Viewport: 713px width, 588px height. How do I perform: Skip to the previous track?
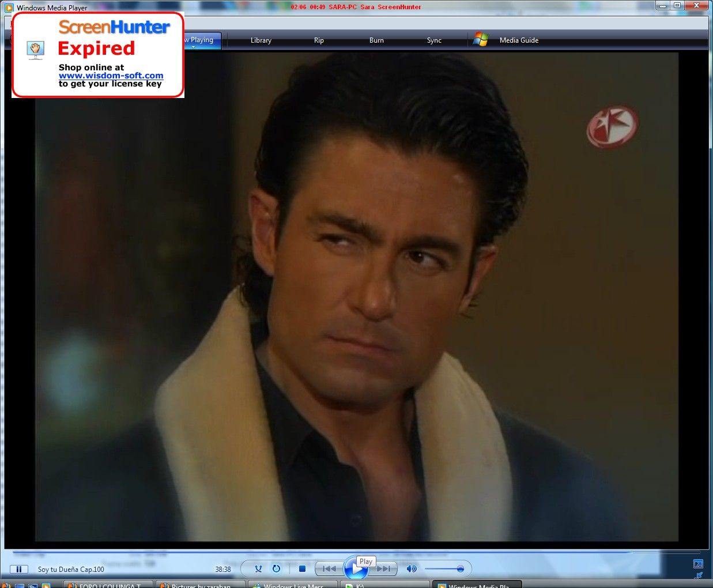(x=329, y=569)
